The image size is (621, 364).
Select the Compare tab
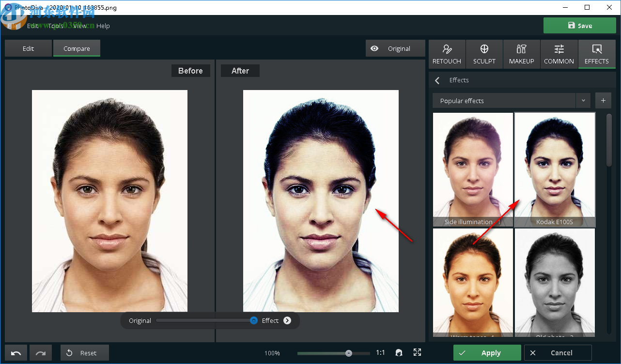tap(77, 48)
